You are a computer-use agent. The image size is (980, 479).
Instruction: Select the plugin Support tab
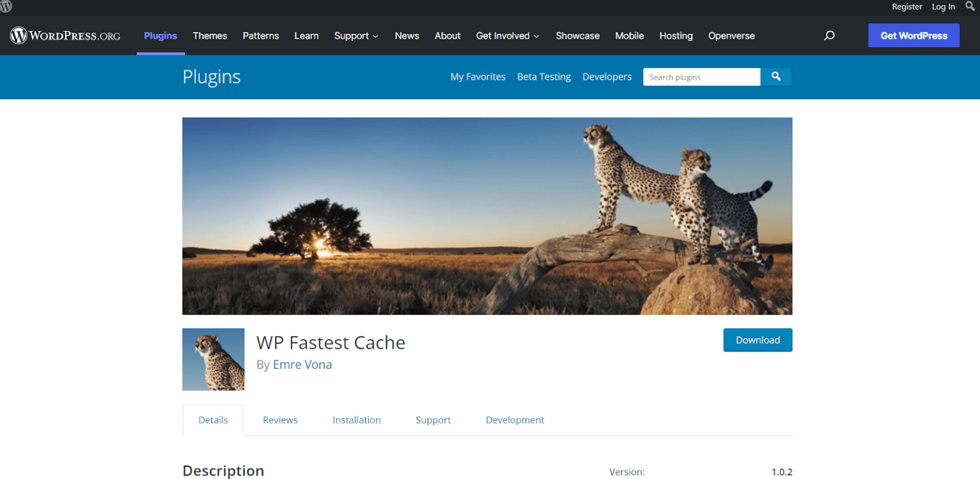pyautogui.click(x=433, y=420)
